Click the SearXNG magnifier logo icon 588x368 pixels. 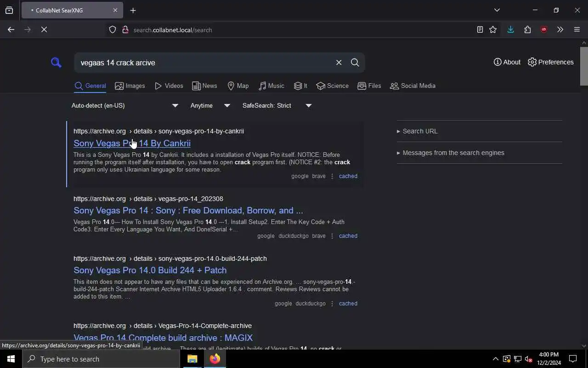point(56,63)
